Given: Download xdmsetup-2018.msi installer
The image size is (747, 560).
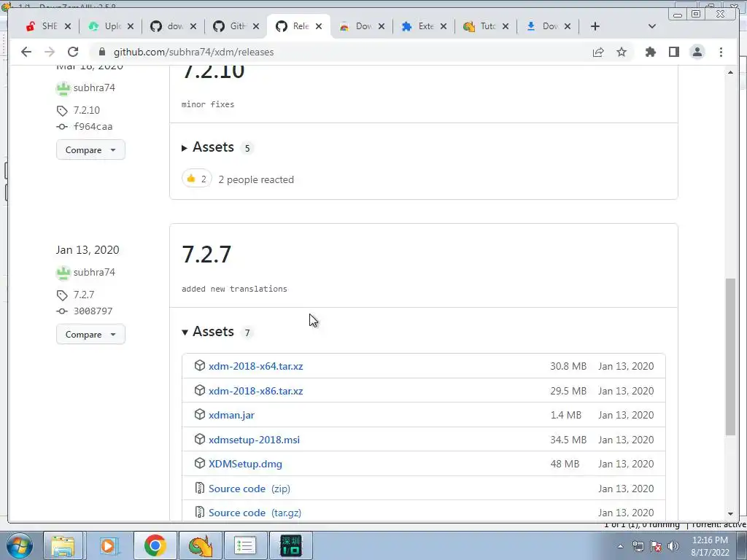Looking at the screenshot, I should coord(254,440).
